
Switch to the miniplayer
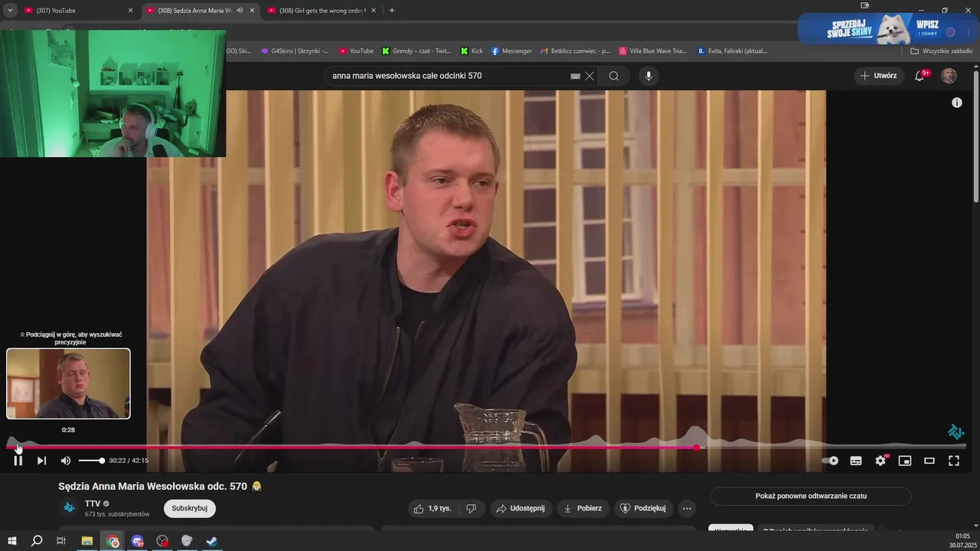click(905, 461)
